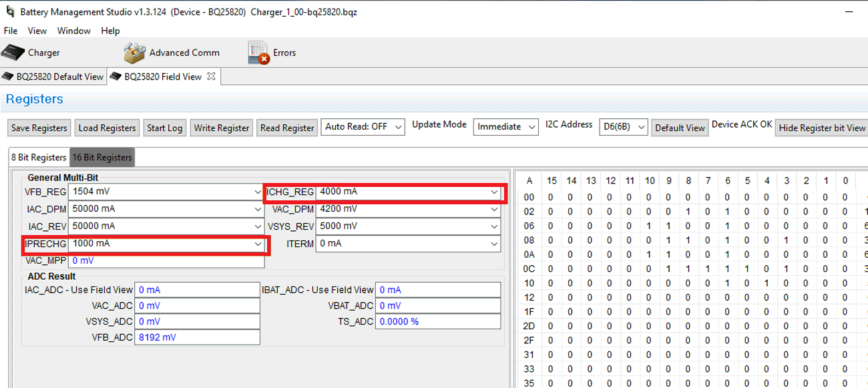Viewport: 868px width, 388px height.
Task: Click Hide Register bit View button
Action: coord(821,128)
